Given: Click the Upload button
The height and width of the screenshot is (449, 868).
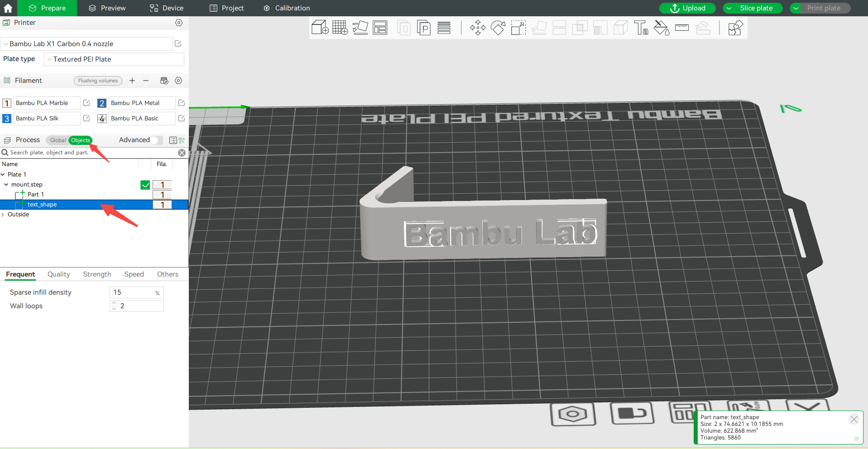Looking at the screenshot, I should pos(687,8).
